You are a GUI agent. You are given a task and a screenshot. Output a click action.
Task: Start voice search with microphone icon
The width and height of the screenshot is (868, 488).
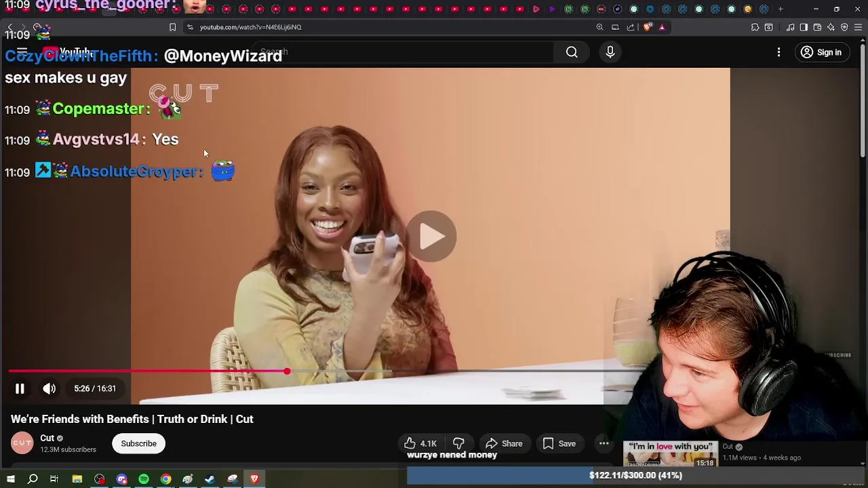[x=610, y=52]
